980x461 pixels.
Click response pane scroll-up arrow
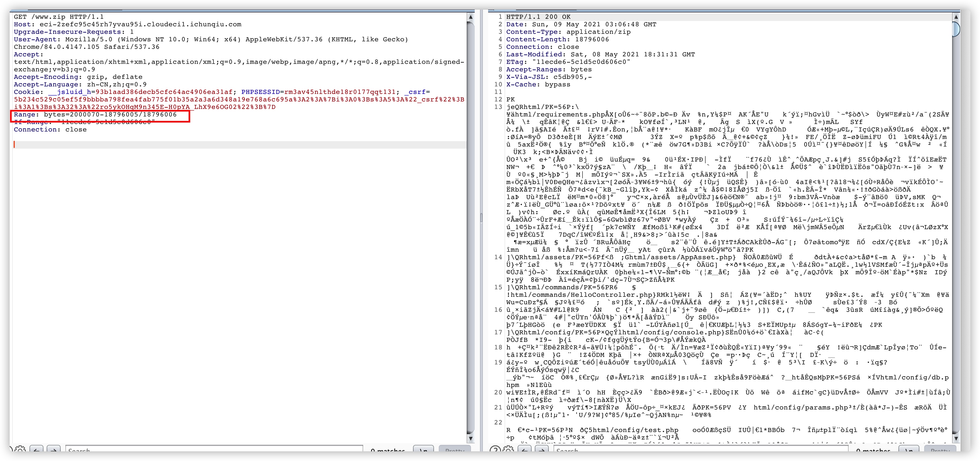click(956, 17)
